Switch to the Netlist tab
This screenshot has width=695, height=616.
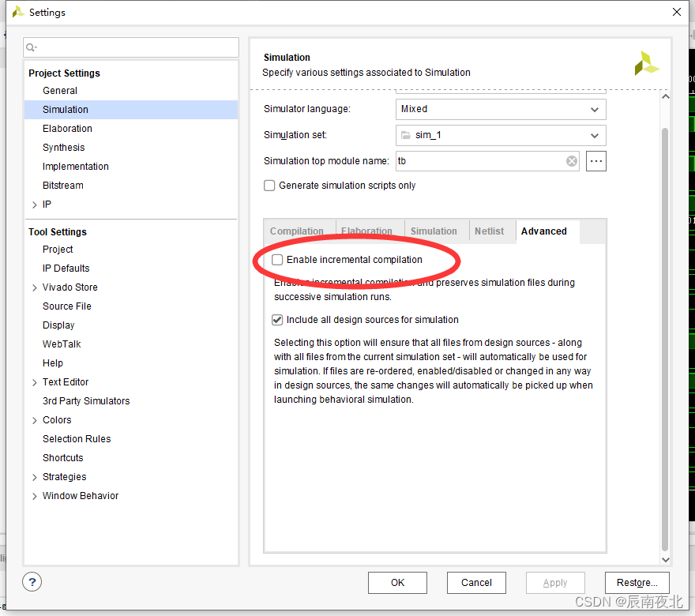[490, 231]
